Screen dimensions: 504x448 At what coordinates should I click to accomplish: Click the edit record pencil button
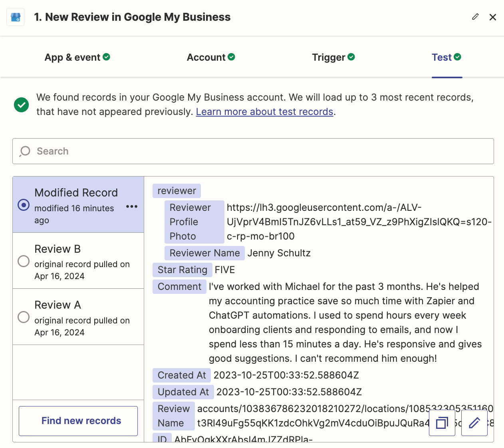[x=474, y=423]
